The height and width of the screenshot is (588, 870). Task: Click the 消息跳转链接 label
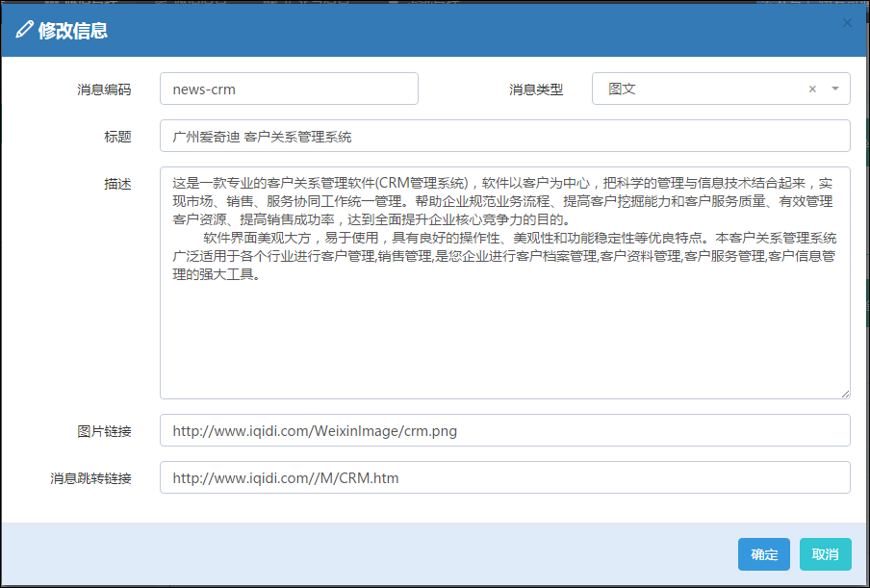91,478
